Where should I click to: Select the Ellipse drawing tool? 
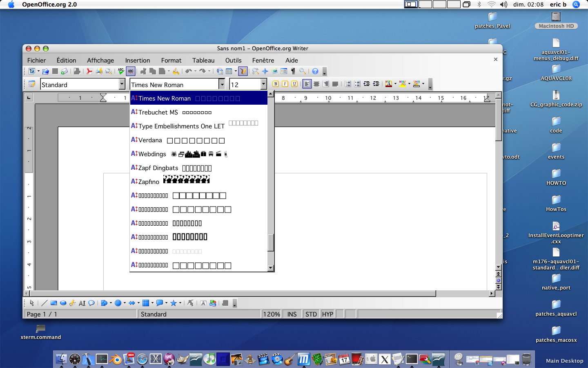click(x=63, y=303)
